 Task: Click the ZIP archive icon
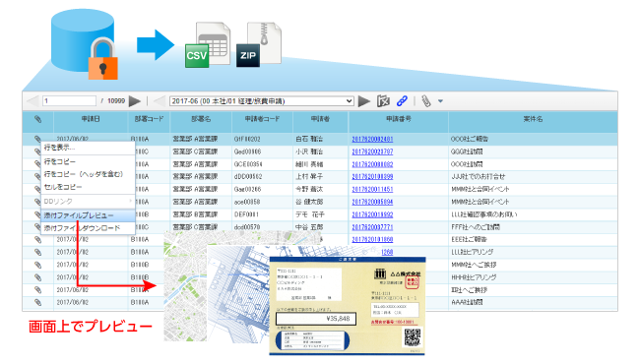coord(259,45)
